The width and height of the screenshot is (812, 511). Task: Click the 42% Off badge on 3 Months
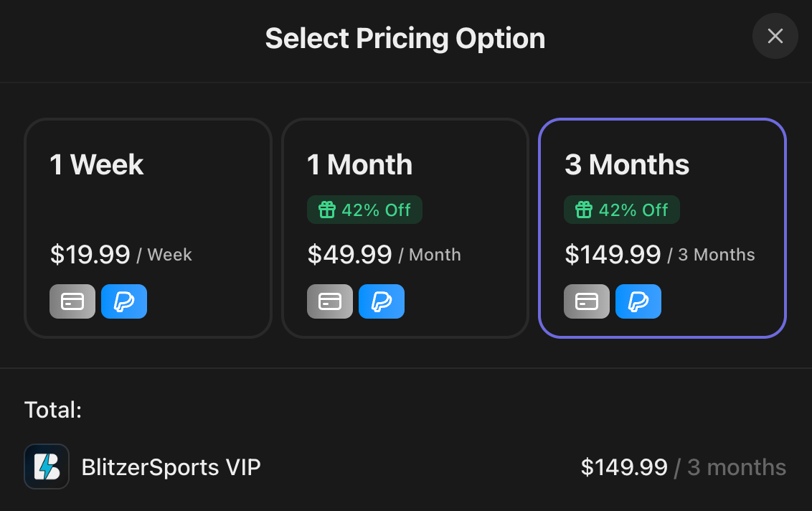622,210
